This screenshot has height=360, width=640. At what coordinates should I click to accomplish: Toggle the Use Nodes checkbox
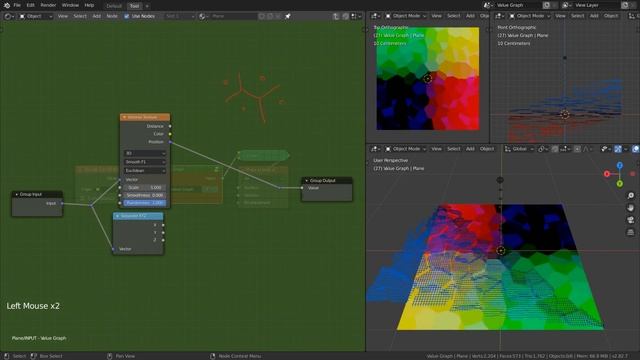[127, 16]
